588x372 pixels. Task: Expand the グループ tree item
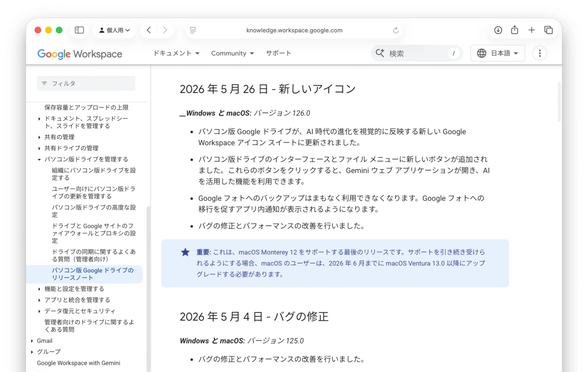(32, 352)
